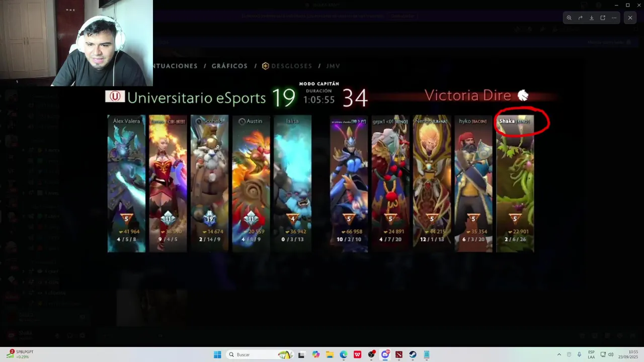Open Task View from the taskbar
This screenshot has width=644, height=362.
pyautogui.click(x=301, y=354)
